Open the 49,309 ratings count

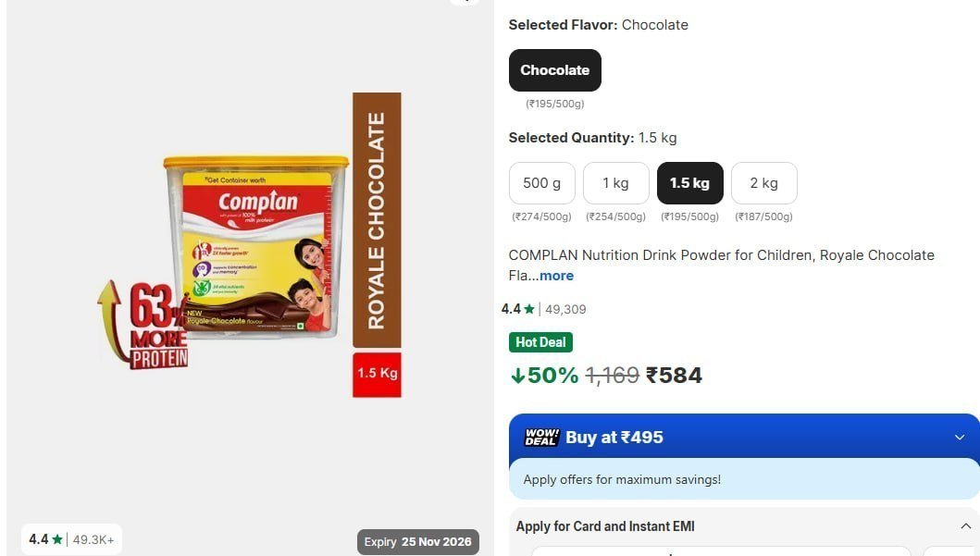565,309
